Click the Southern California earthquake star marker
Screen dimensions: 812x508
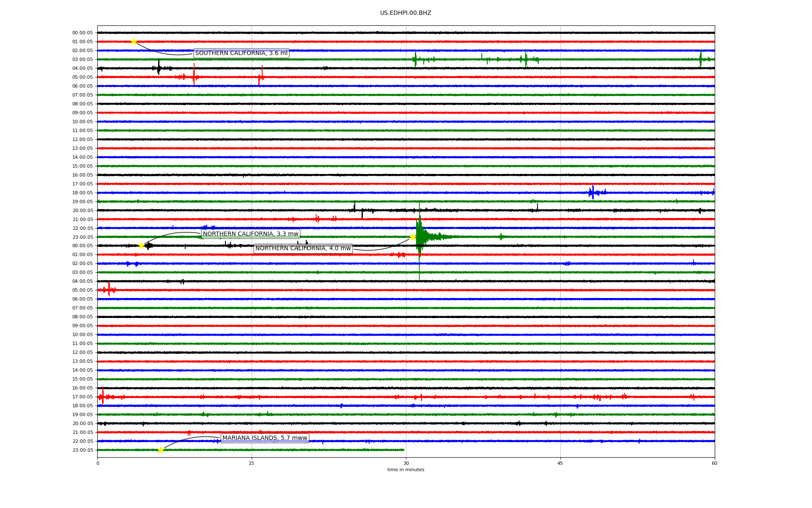(134, 41)
